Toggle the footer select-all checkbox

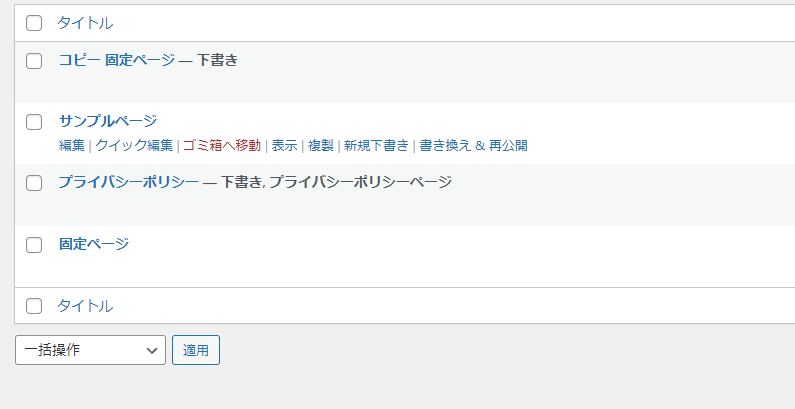[x=34, y=306]
